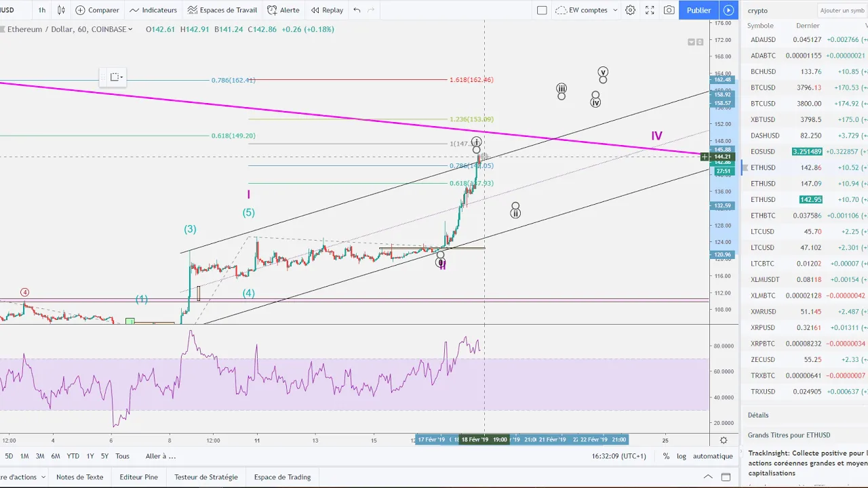Select the 3M time range

40,456
